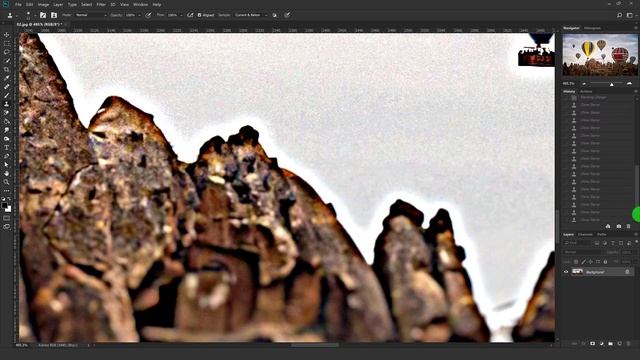Select the Clone Stamp tool in toolbox
This screenshot has height=360, width=640.
7,104
